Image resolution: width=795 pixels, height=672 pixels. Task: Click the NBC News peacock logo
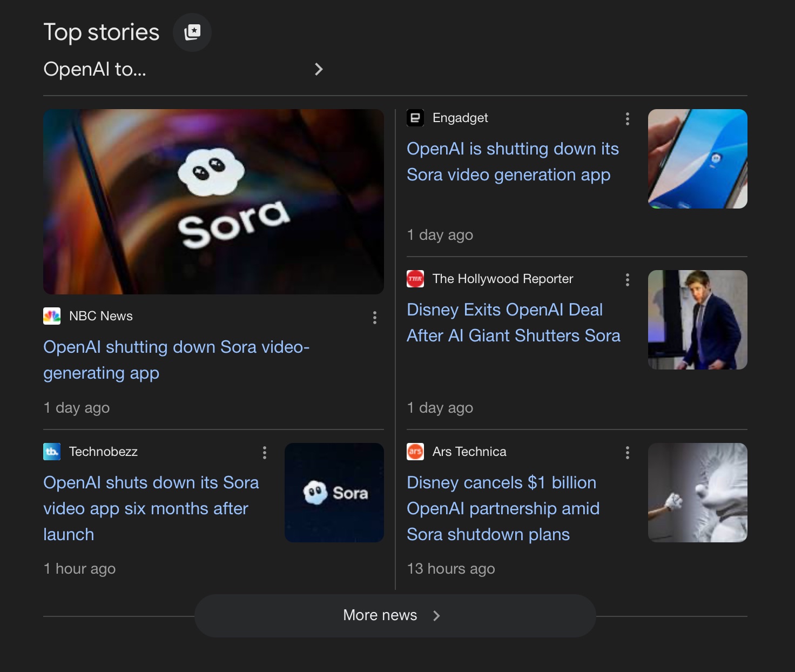click(52, 316)
